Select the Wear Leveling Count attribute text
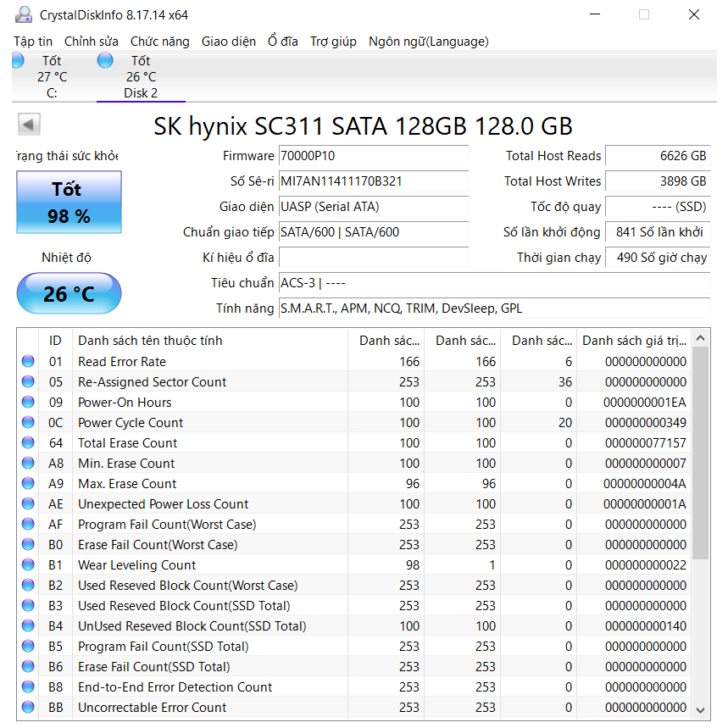Screen dimensions: 728x728 136,565
